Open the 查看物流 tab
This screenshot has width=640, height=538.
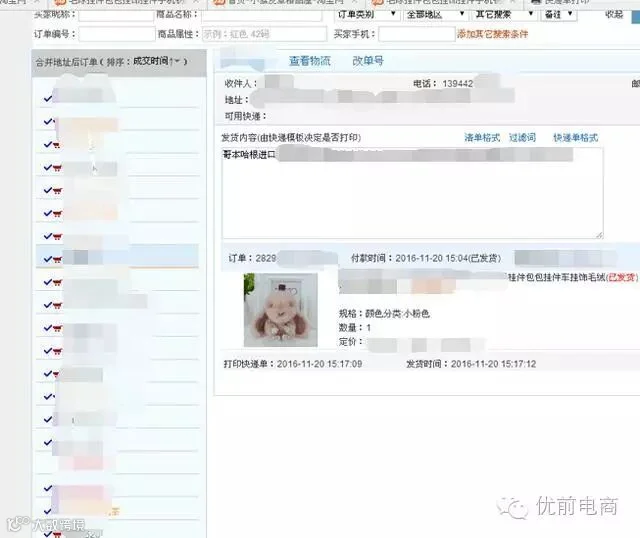coord(310,61)
